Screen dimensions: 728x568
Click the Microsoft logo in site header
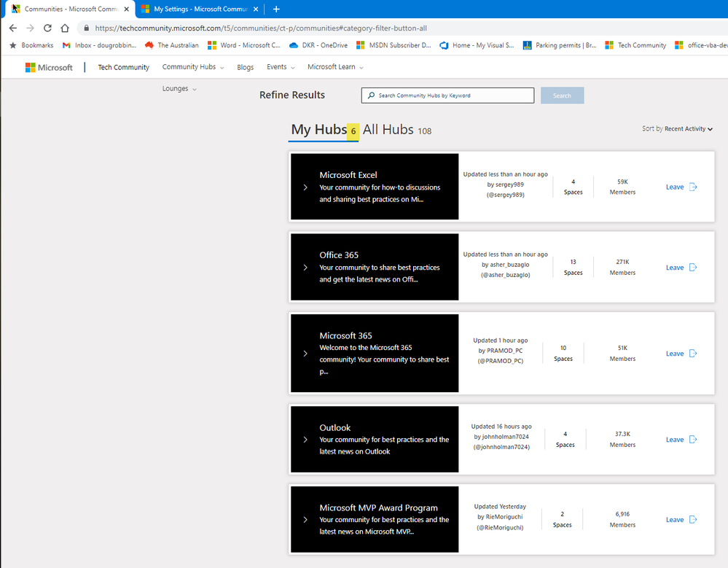[49, 67]
